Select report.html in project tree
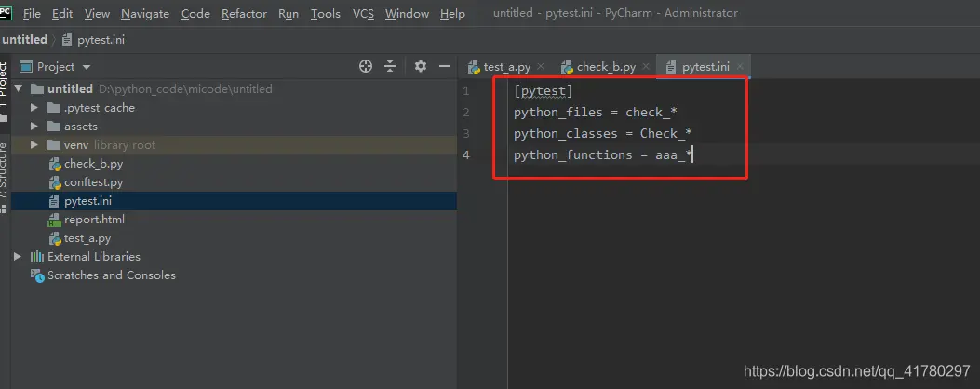The height and width of the screenshot is (389, 980). [x=234, y=220]
